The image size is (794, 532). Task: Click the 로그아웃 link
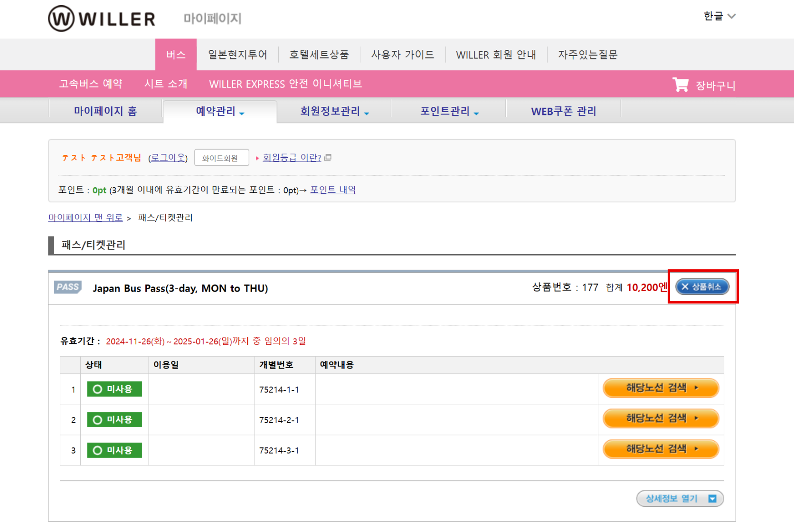[168, 157]
